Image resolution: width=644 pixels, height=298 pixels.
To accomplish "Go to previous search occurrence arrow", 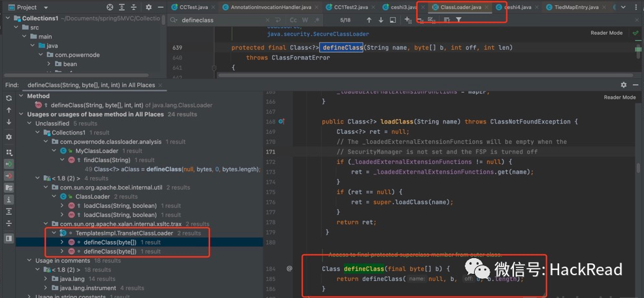I will coord(369,20).
